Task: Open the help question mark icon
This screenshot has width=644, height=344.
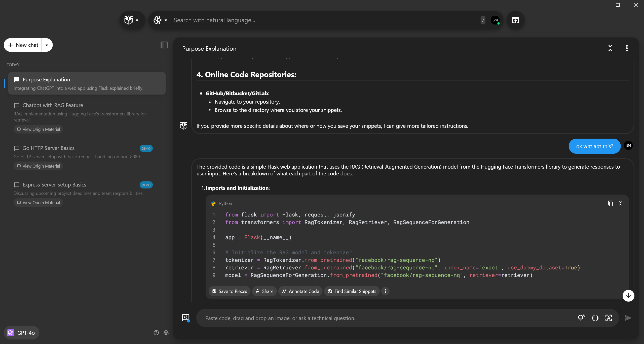Action: tap(156, 333)
